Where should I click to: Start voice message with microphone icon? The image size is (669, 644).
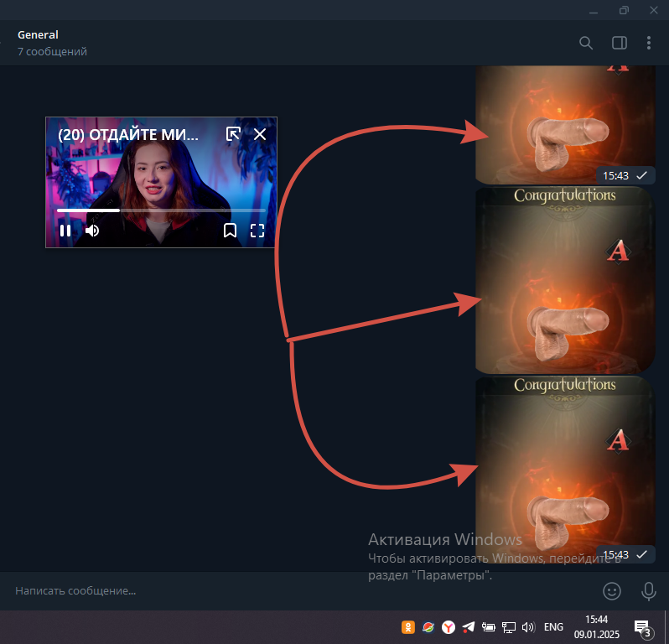pos(649,591)
